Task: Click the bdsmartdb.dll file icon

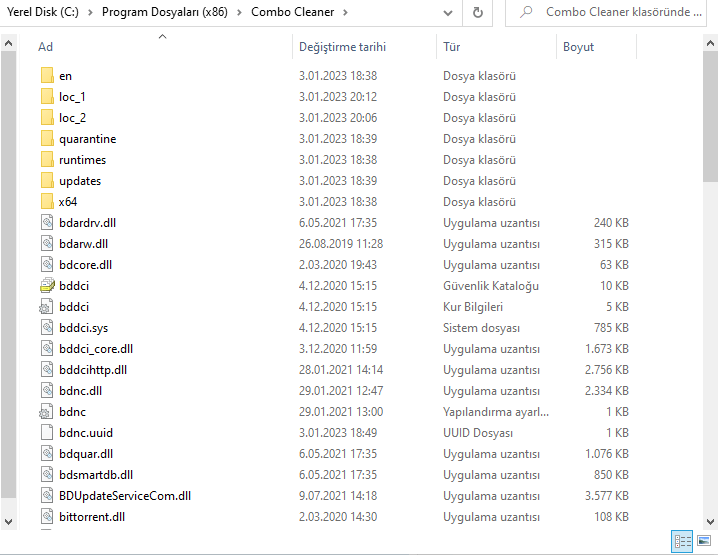Action: (x=47, y=475)
